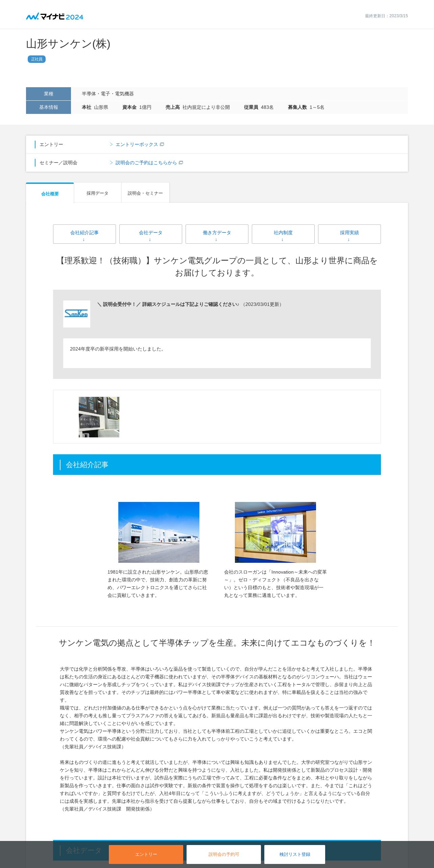Image resolution: width=434 pixels, height=868 pixels.
Task: Click the 1981年に設立された山形サンケン caption
Action: (x=158, y=584)
